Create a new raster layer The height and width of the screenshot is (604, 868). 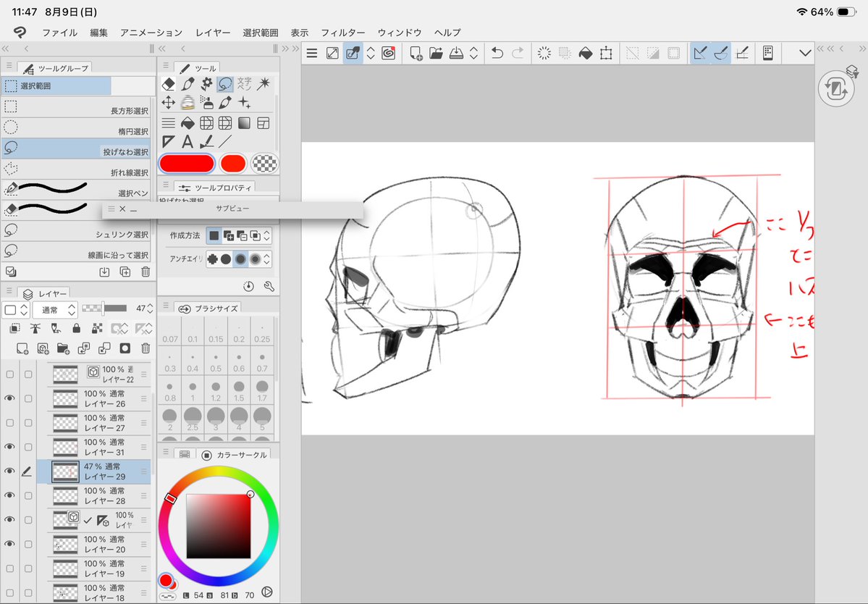(22, 348)
